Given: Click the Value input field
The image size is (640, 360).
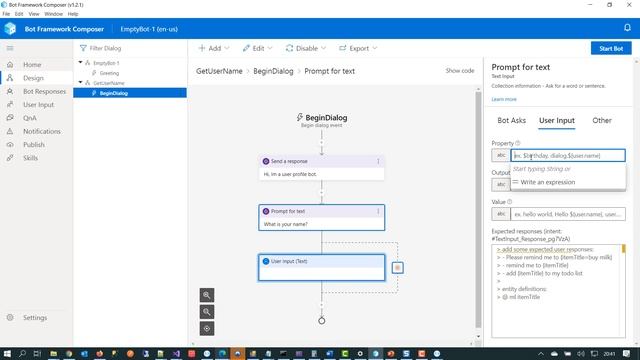Looking at the screenshot, I should pyautogui.click(x=568, y=214).
